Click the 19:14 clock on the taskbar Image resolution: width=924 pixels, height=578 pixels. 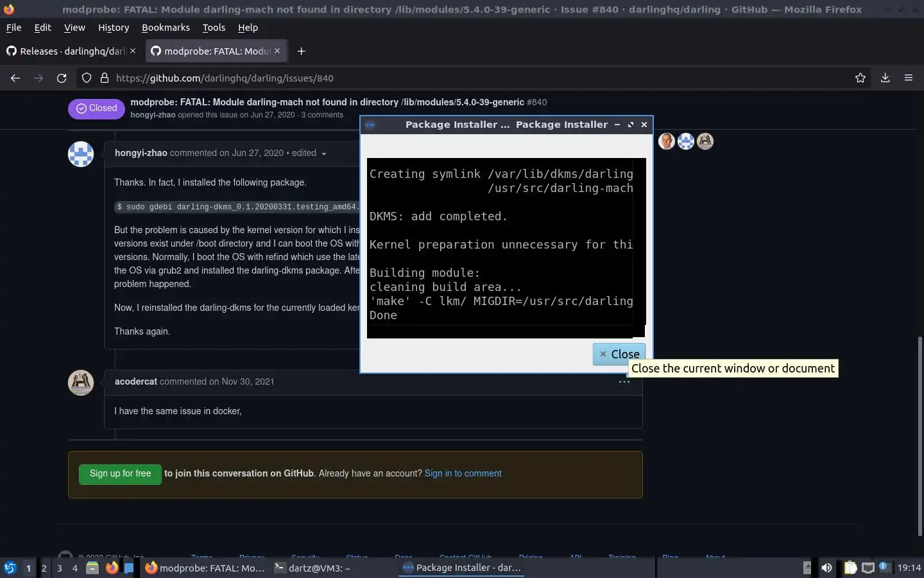click(909, 568)
